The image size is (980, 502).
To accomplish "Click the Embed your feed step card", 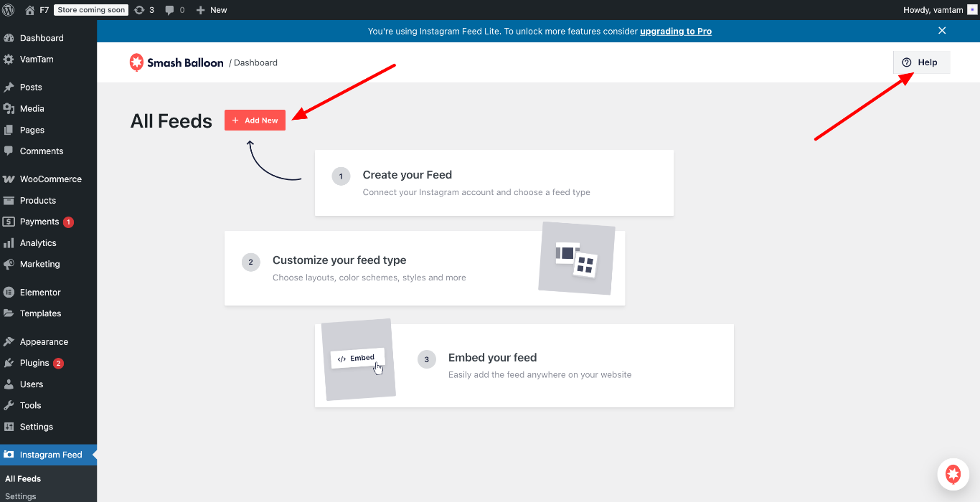I will (x=524, y=366).
